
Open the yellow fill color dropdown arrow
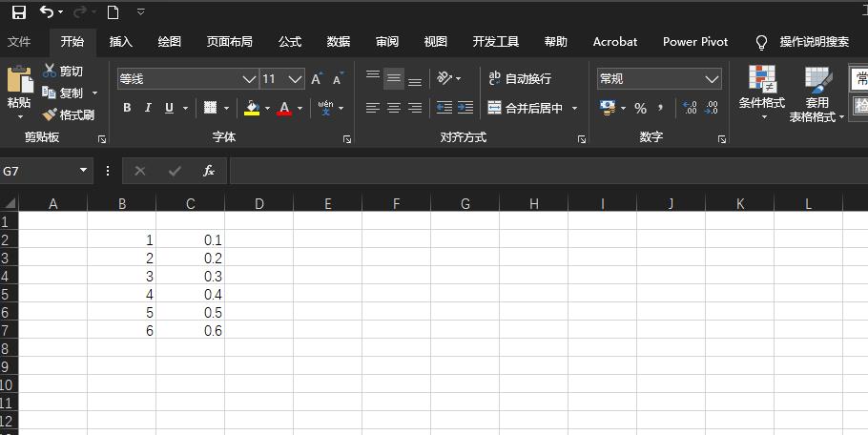[x=267, y=109]
